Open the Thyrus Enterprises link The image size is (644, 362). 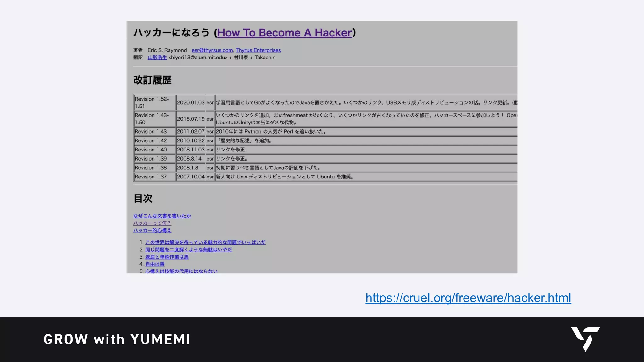click(258, 50)
